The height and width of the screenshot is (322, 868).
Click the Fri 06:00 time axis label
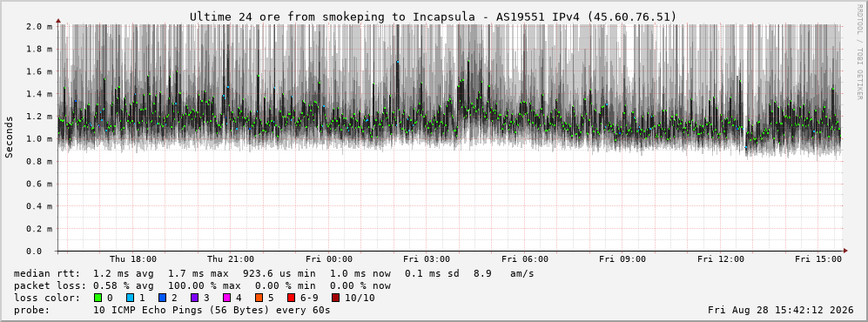point(525,259)
